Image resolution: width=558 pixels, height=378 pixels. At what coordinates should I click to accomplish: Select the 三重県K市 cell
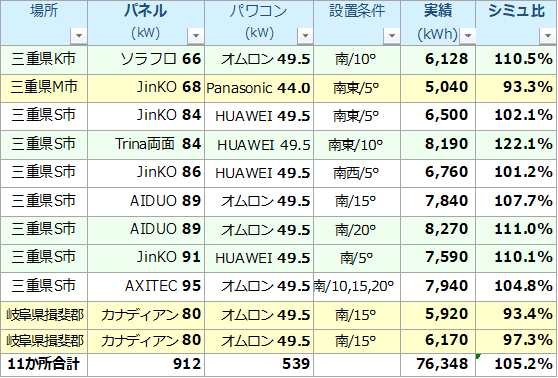[44, 60]
